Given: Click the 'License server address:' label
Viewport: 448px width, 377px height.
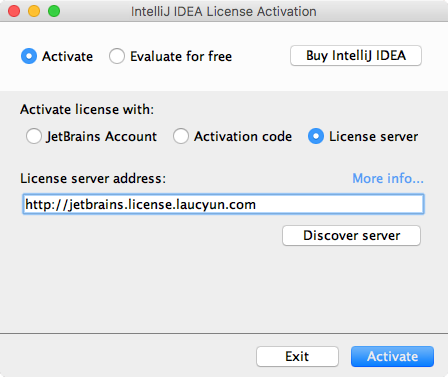Looking at the screenshot, I should tap(93, 178).
